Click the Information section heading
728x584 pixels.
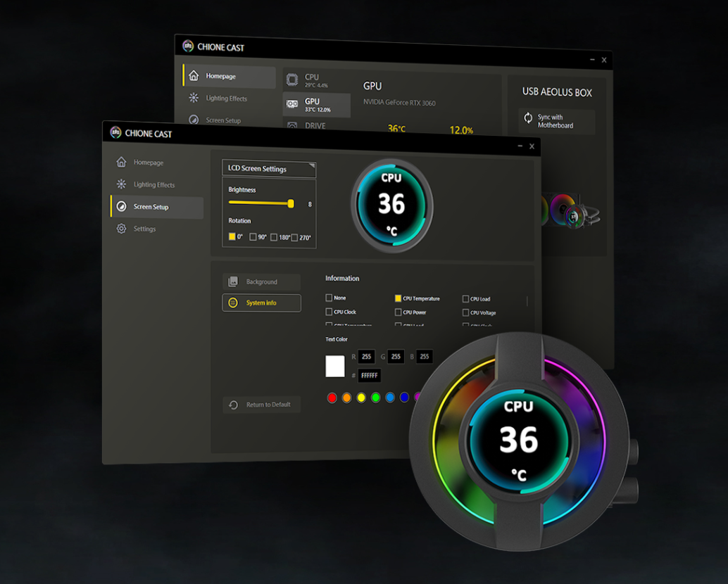point(342,279)
